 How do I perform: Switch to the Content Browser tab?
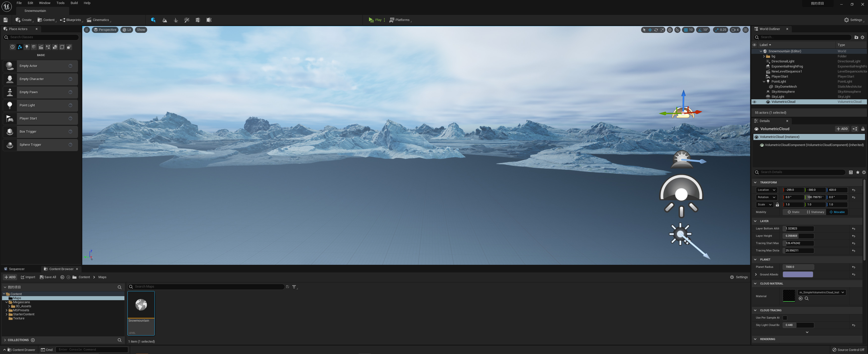coord(61,269)
